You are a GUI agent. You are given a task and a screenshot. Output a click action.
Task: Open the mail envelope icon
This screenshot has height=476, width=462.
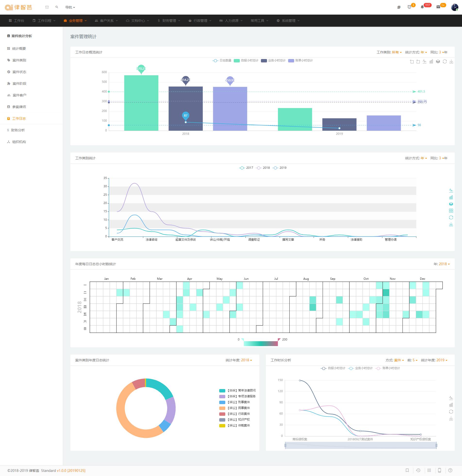[438, 7]
